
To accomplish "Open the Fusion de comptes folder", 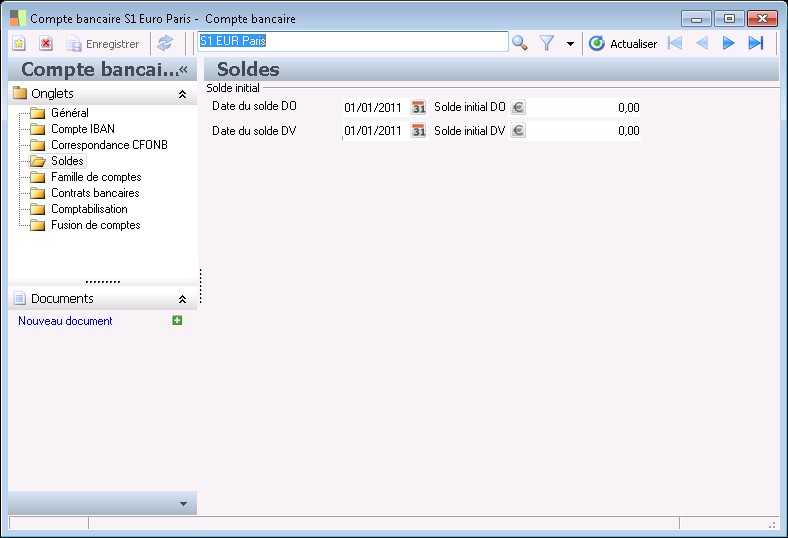I will coord(85,226).
